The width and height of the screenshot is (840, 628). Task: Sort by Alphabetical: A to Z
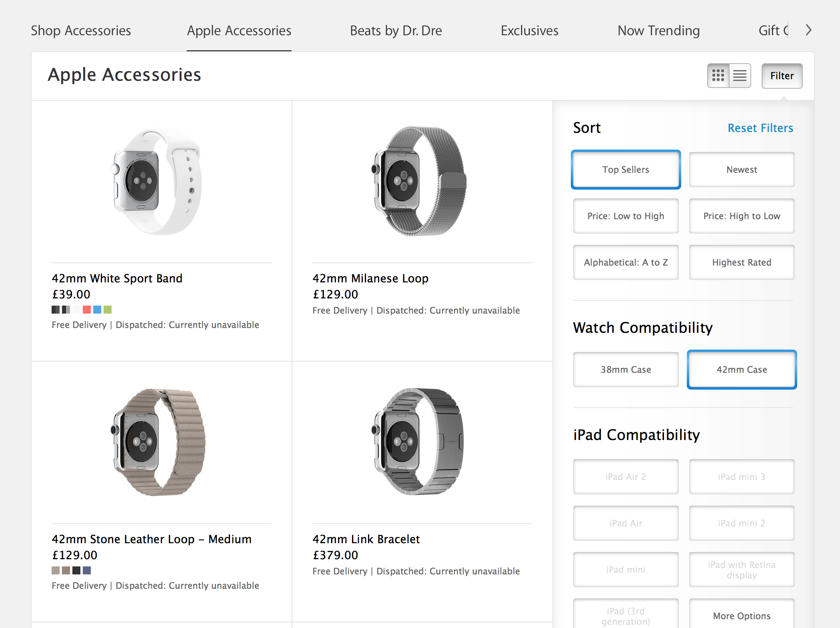pyautogui.click(x=626, y=262)
